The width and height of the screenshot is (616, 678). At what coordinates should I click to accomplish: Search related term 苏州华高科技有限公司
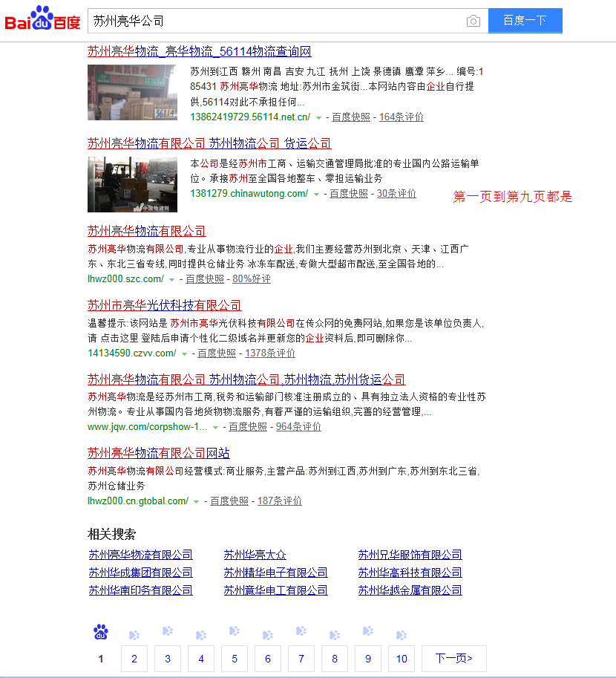coord(410,573)
